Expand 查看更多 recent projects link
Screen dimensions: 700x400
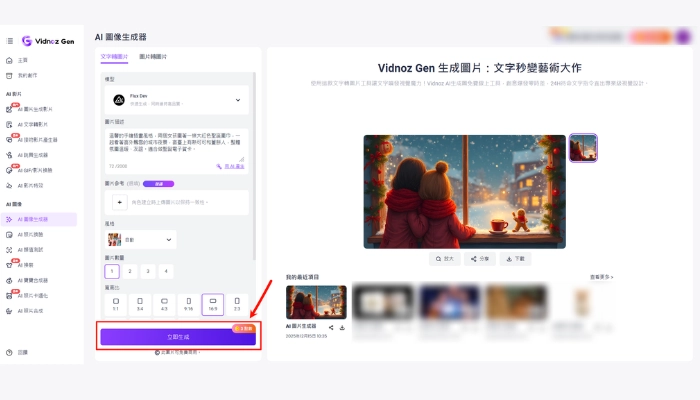[602, 276]
